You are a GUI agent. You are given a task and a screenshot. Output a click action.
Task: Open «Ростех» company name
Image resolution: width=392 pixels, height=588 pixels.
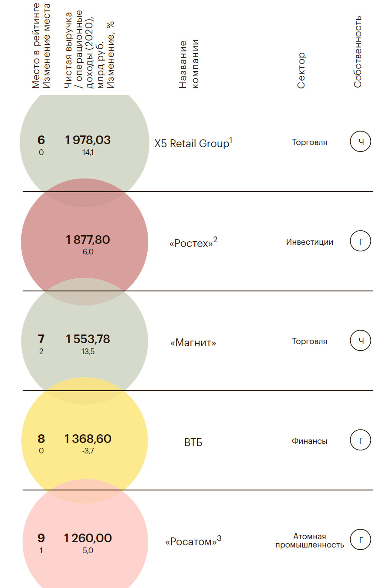pyautogui.click(x=193, y=243)
